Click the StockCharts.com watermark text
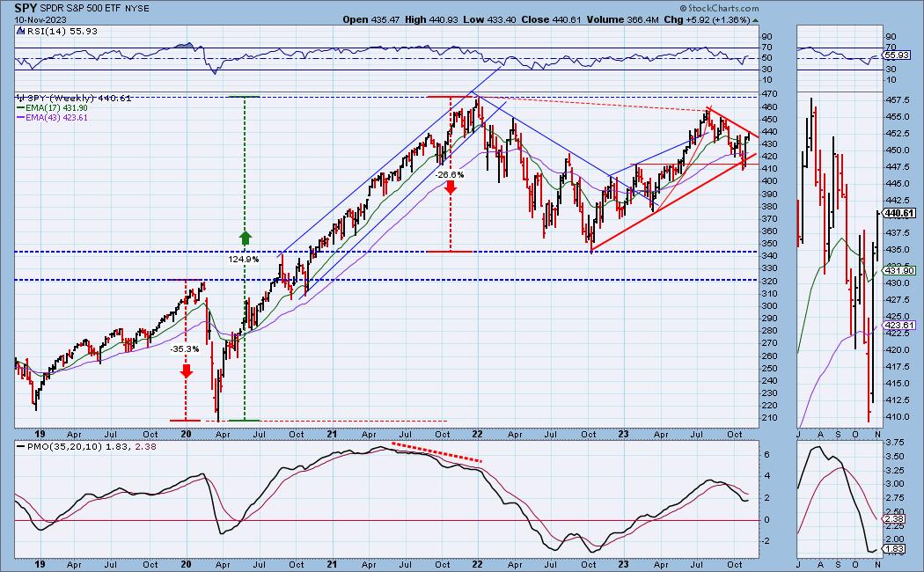Image resolution: width=924 pixels, height=572 pixels. pos(719,8)
